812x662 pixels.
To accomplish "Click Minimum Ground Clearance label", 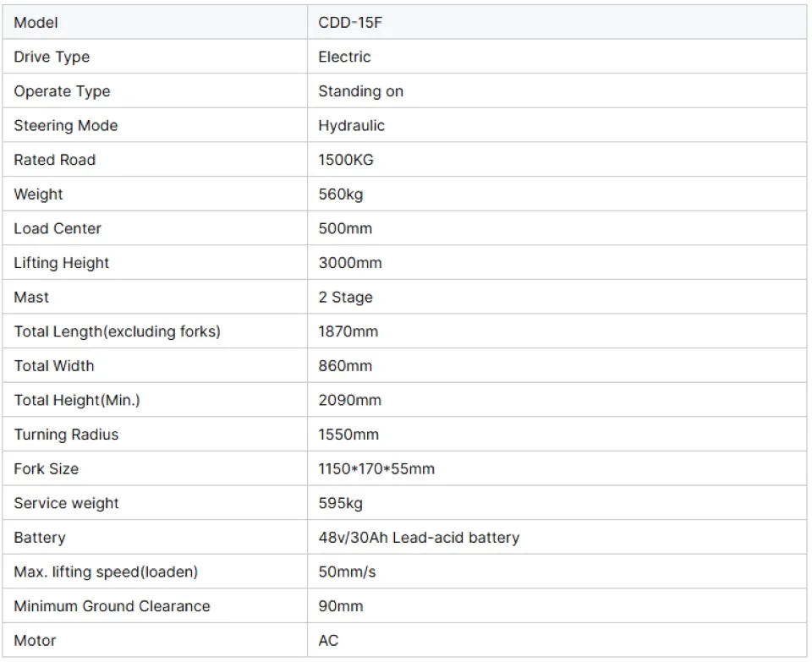I will click(x=112, y=606).
